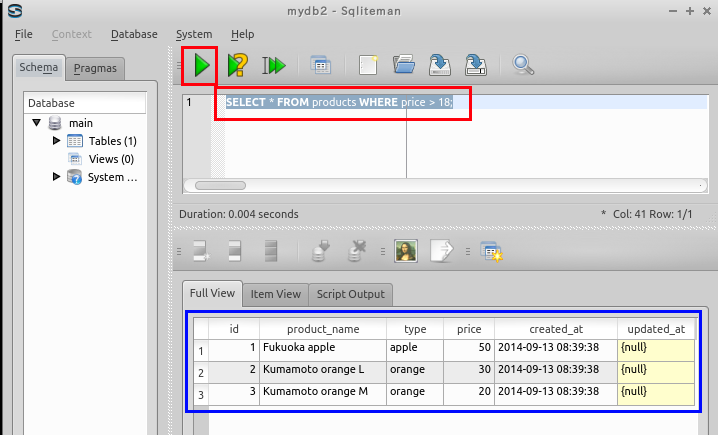Open the File menu
The image size is (718, 435).
pos(23,34)
